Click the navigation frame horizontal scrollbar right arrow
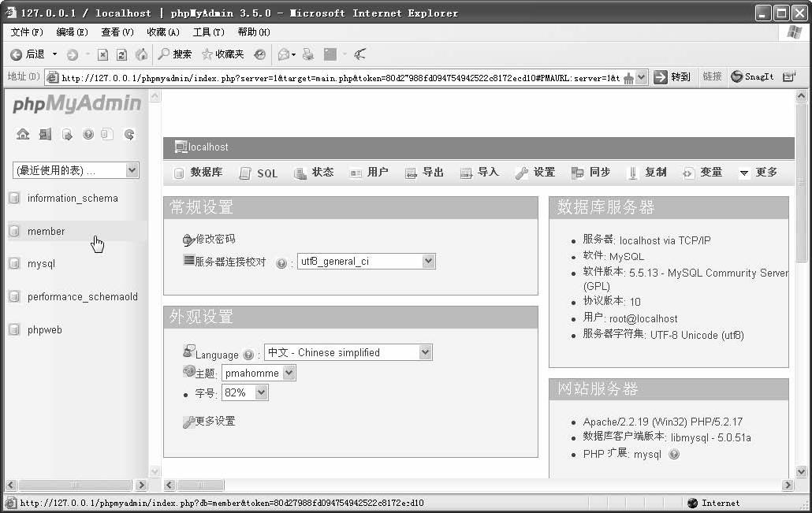812x513 pixels. coord(141,485)
